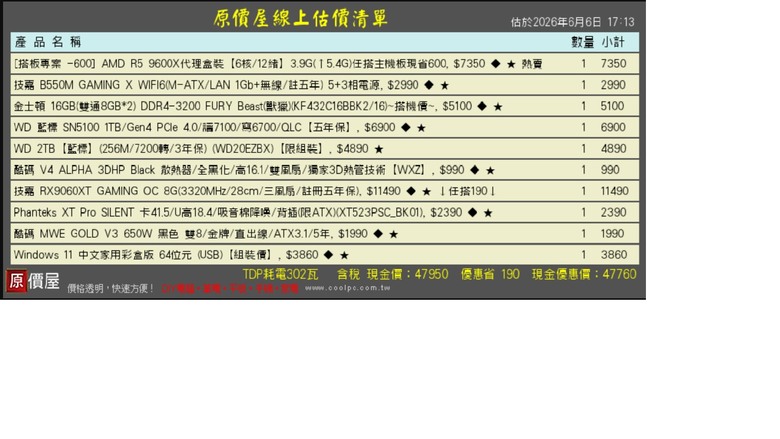Click the 熱賣 tag in the AMD R5 row

[x=532, y=64]
